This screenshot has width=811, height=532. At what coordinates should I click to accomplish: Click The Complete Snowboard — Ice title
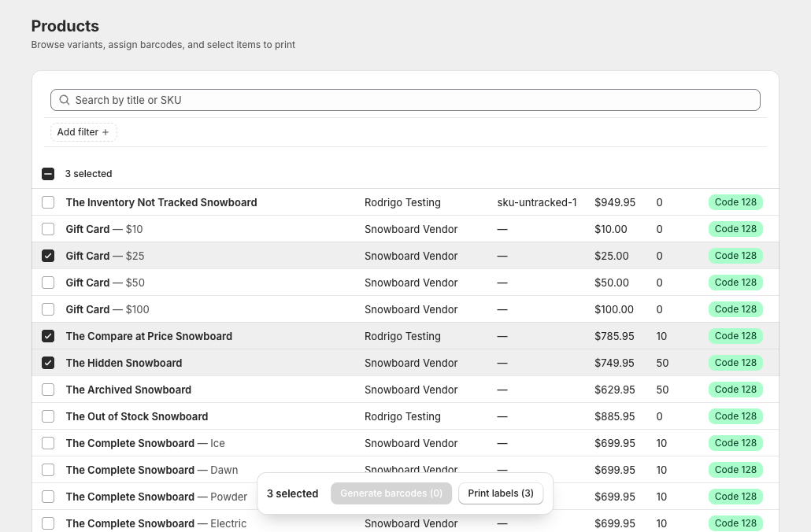146,443
